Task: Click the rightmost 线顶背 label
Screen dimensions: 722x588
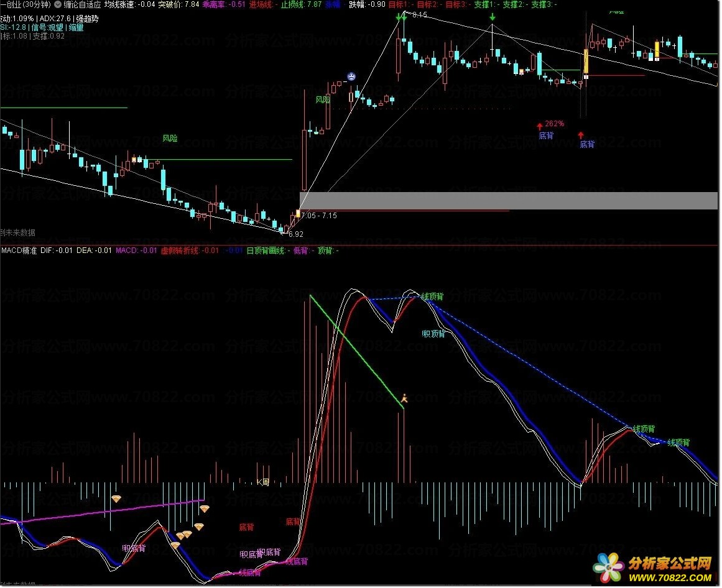Action: 678,443
